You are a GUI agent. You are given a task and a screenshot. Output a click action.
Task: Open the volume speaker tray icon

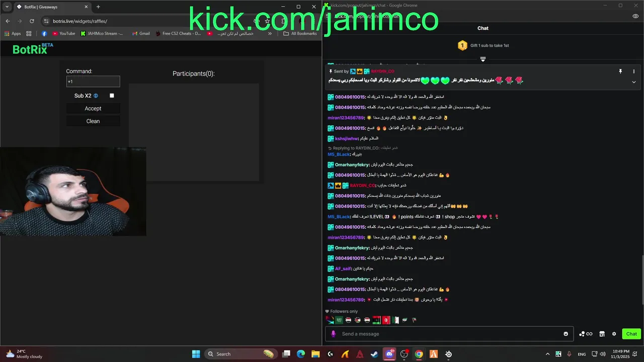tap(603, 354)
